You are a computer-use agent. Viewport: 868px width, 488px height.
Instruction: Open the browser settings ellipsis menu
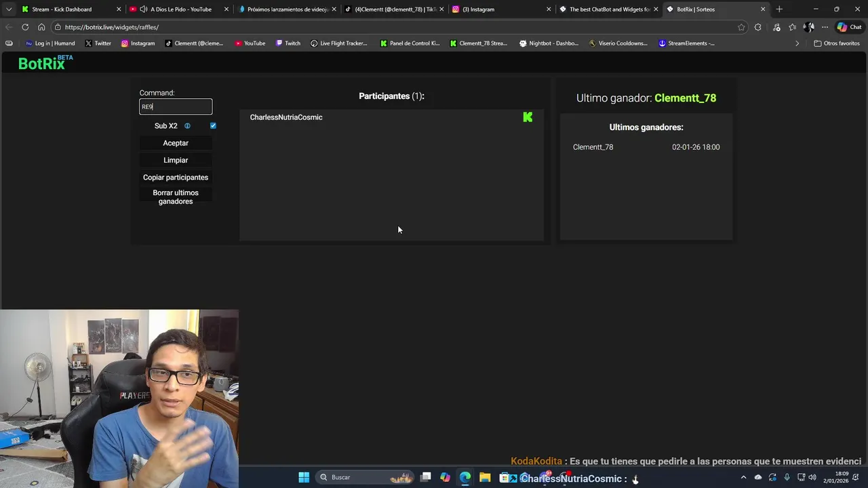[x=825, y=27]
